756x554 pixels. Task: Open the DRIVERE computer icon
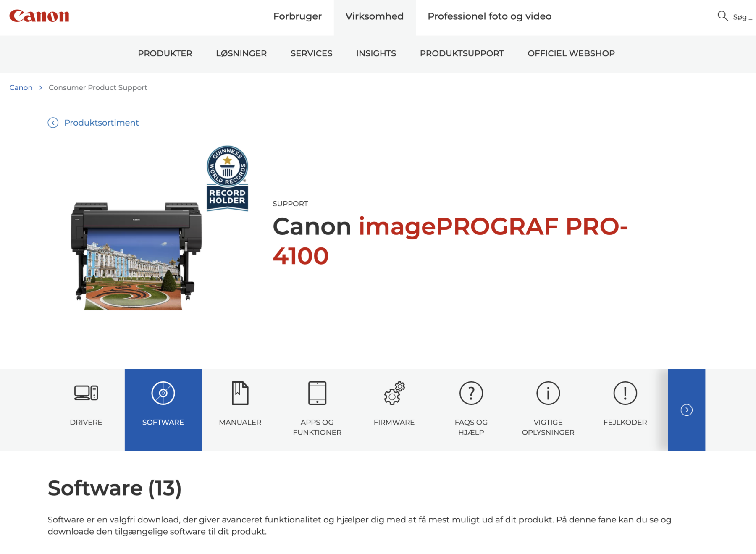pos(86,393)
